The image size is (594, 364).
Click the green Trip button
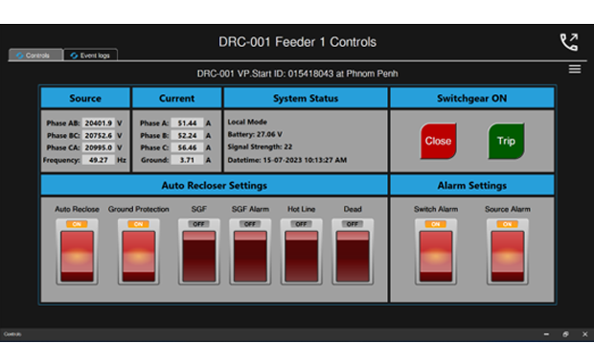[x=506, y=141]
